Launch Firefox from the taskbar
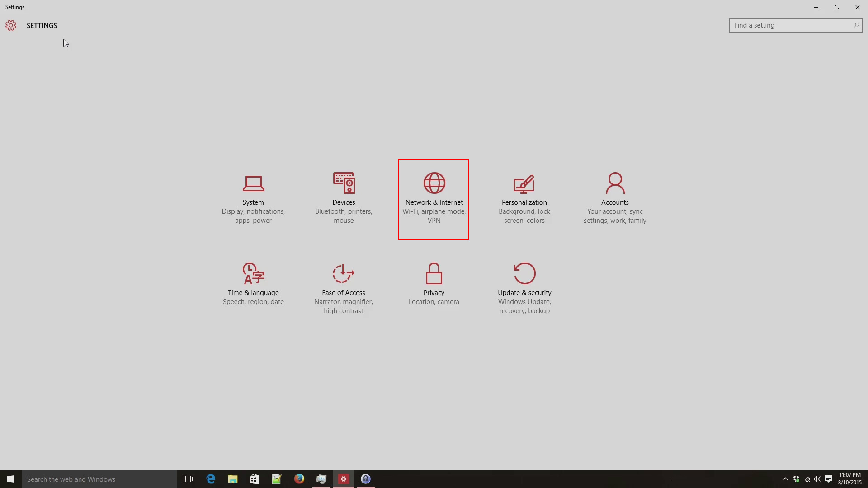This screenshot has height=488, width=868. (299, 479)
